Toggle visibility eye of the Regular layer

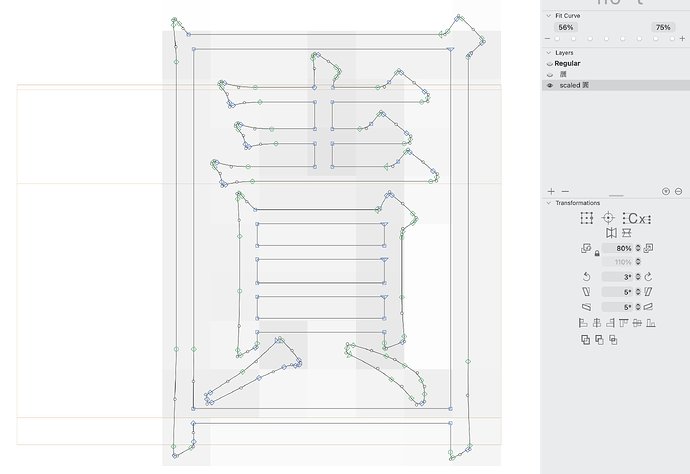[549, 63]
